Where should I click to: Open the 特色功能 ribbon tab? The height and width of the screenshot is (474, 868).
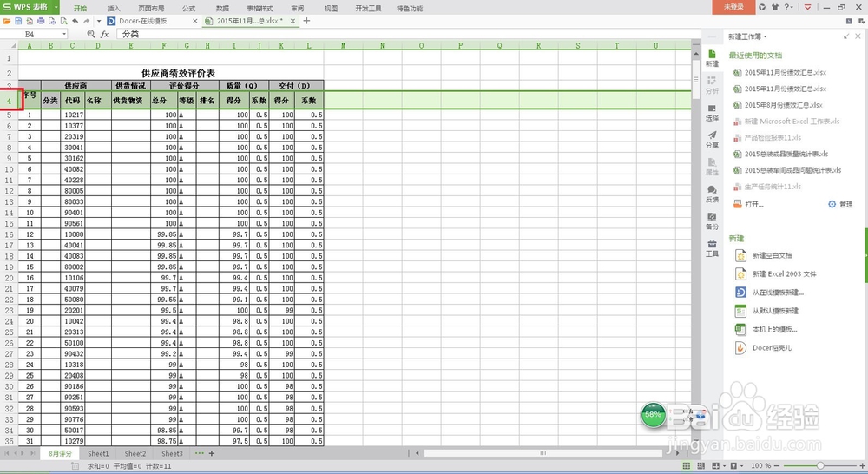point(410,9)
